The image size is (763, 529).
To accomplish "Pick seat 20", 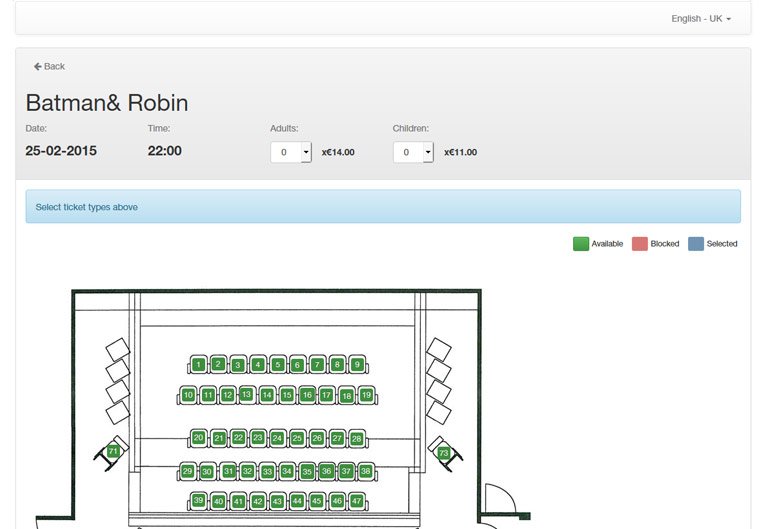I will point(198,438).
